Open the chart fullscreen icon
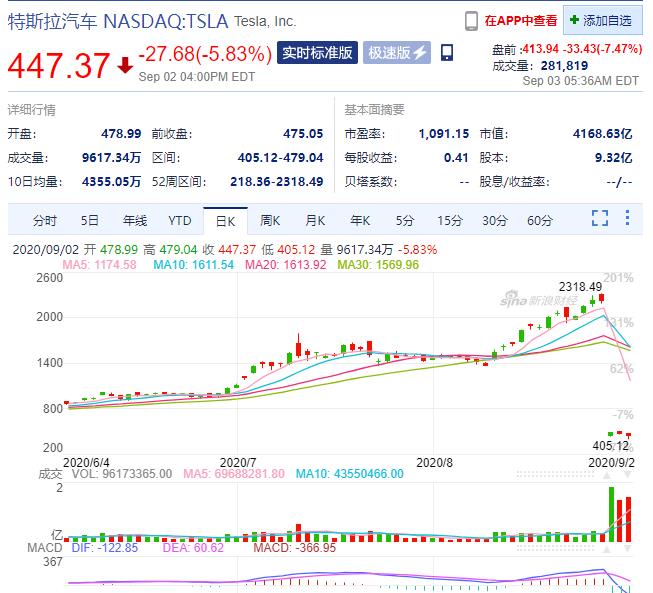The height and width of the screenshot is (593, 653). click(x=600, y=218)
